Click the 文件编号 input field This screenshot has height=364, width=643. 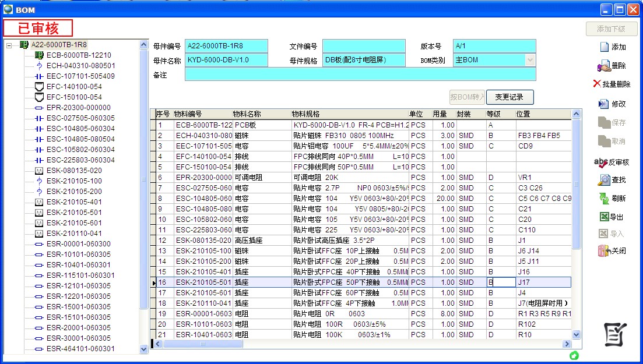click(363, 46)
